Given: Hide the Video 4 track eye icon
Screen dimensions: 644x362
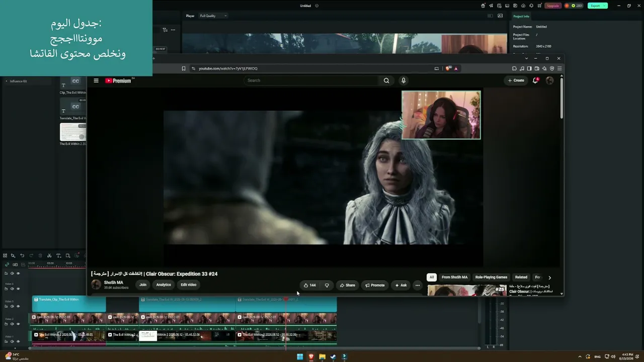Looking at the screenshot, I should coord(18,289).
